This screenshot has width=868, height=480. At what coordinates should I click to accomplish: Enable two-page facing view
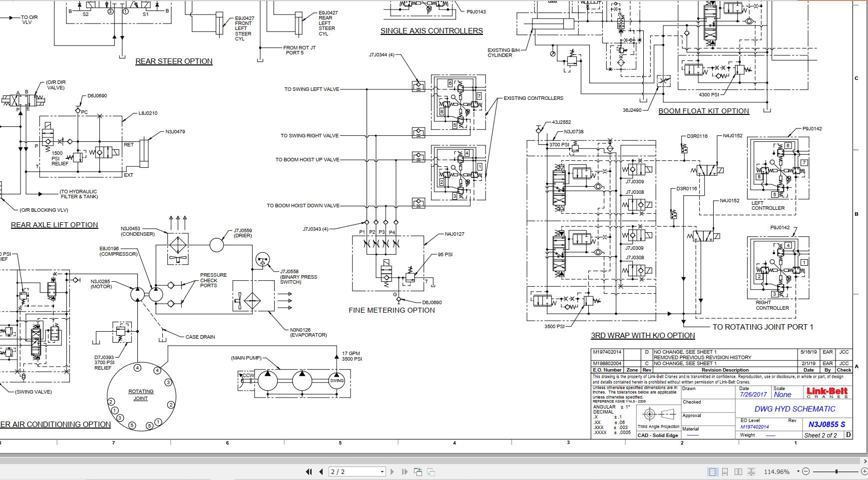tap(738, 472)
